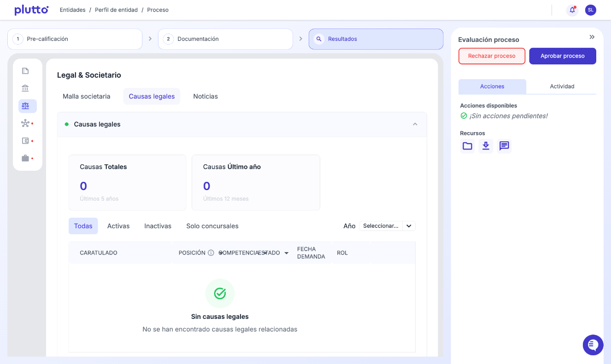Open the ESTADO column filter arrow
Screen dimensions: 611x364
(286, 253)
